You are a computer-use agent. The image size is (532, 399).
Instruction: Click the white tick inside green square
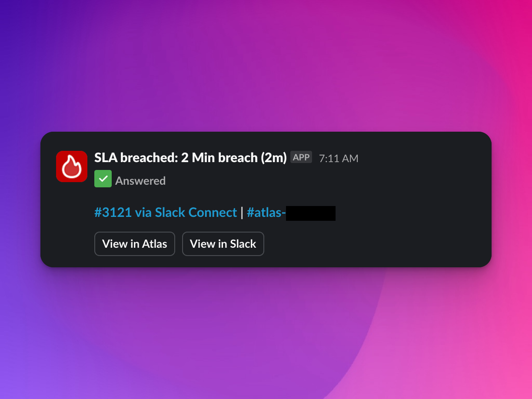[103, 179]
